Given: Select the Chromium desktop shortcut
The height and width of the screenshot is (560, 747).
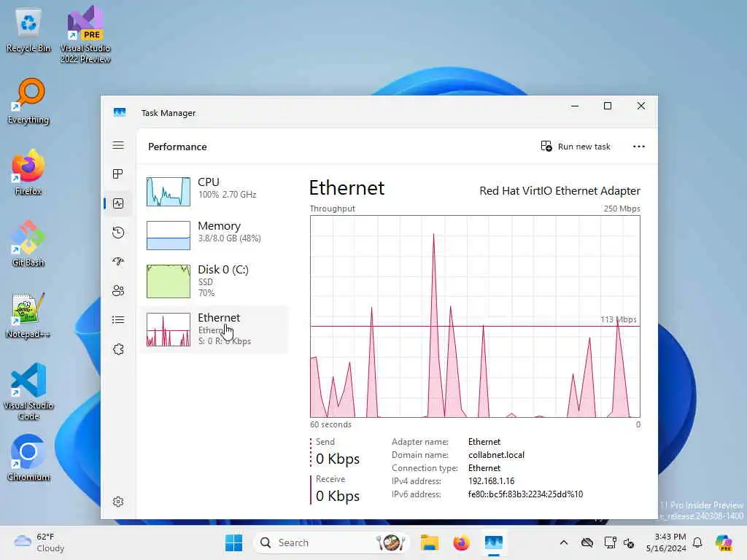Looking at the screenshot, I should pyautogui.click(x=28, y=458).
